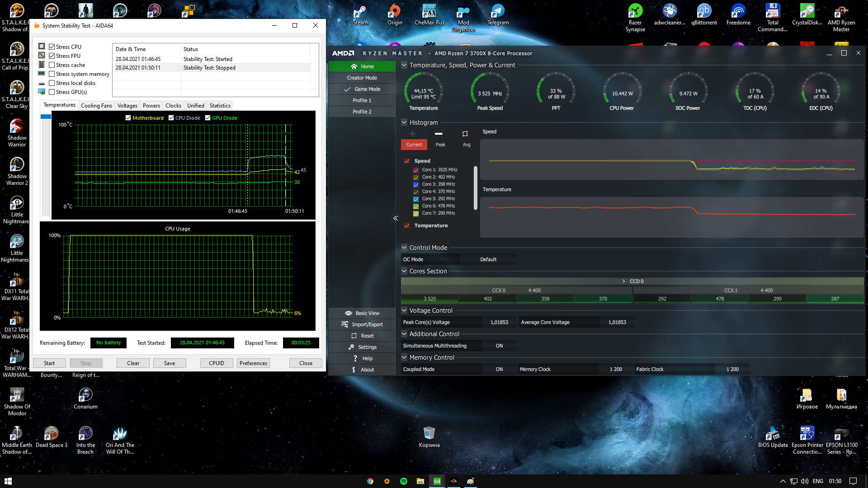Open AMD Ryzen Master desktop shortcut
Viewport: 868px width, 488px height.
[x=841, y=18]
